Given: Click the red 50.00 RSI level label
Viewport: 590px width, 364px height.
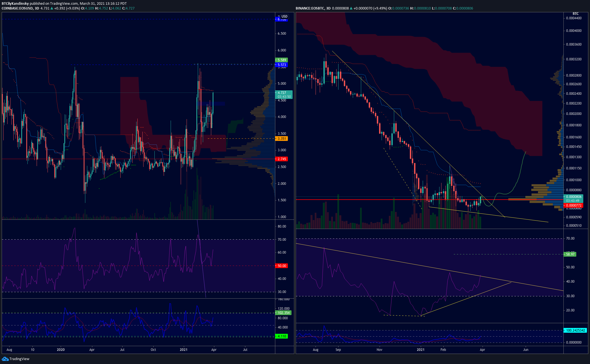Looking at the screenshot, I should tap(281, 266).
